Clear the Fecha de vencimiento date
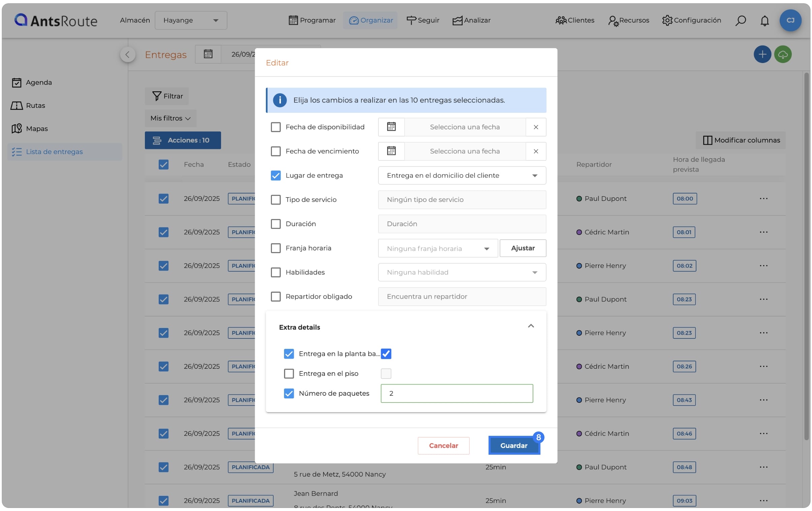This screenshot has width=812, height=511. (535, 151)
